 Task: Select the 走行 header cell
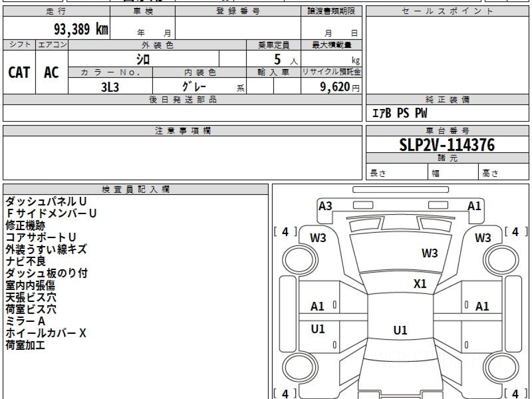(x=56, y=12)
